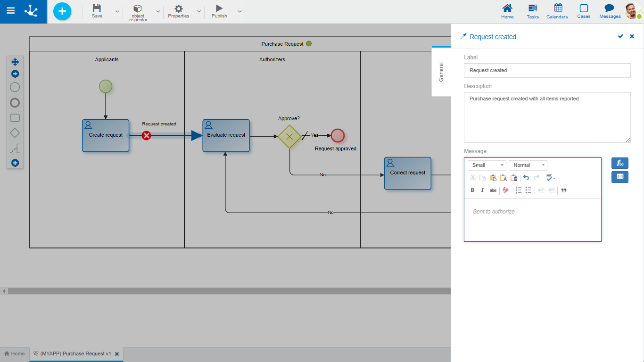Switch to the Home tab at bottom
This screenshot has width=644, height=362.
15,354
